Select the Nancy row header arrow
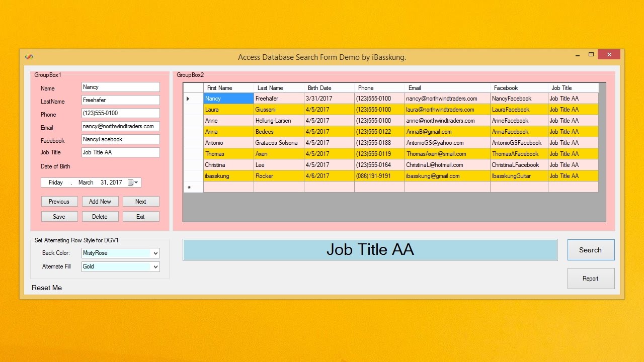Viewport: 644px width, 362px height. point(194,99)
